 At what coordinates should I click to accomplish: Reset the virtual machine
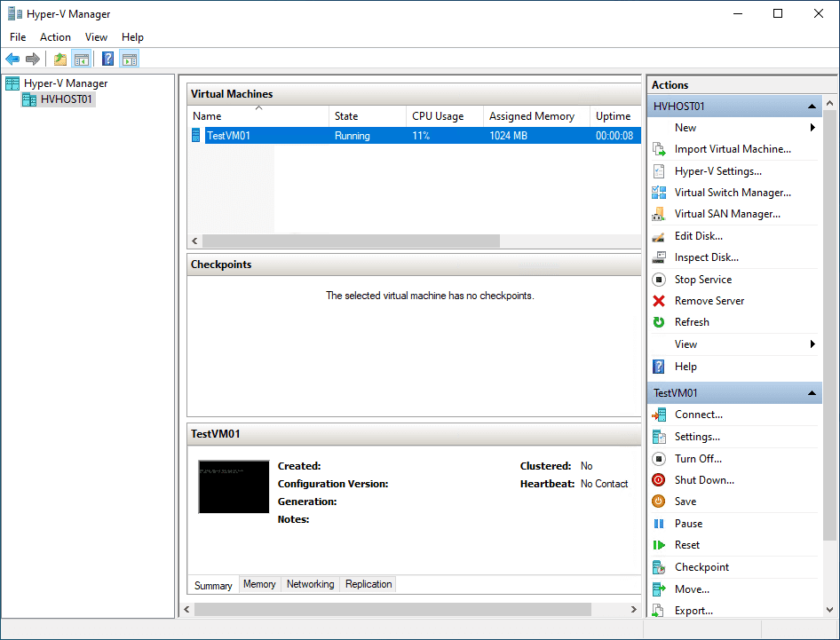tap(686, 545)
